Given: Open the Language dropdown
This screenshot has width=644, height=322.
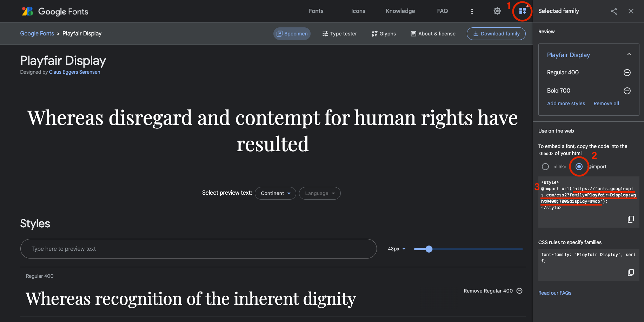Looking at the screenshot, I should tap(320, 193).
